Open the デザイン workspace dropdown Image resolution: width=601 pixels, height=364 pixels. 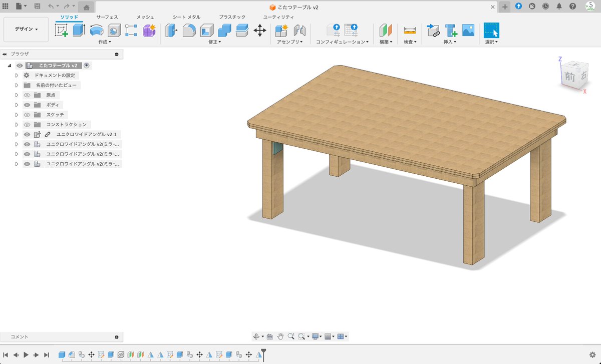[x=26, y=30]
